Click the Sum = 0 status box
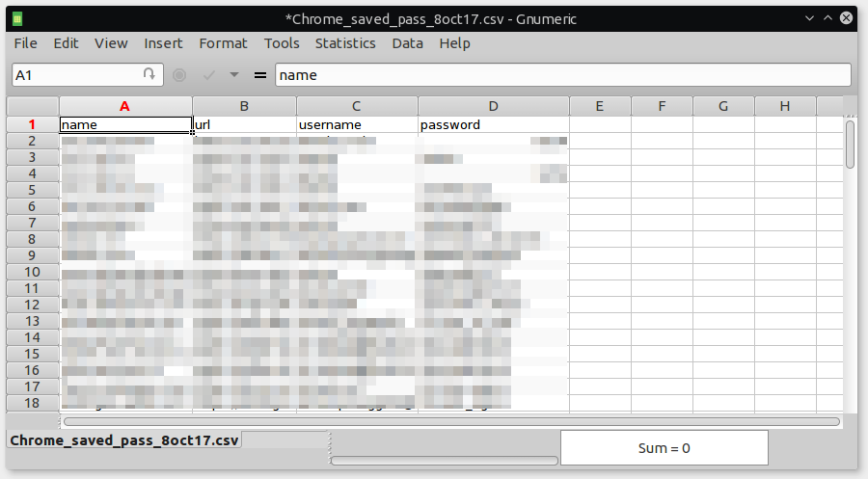Screen dimensions: 868x479 (665, 448)
